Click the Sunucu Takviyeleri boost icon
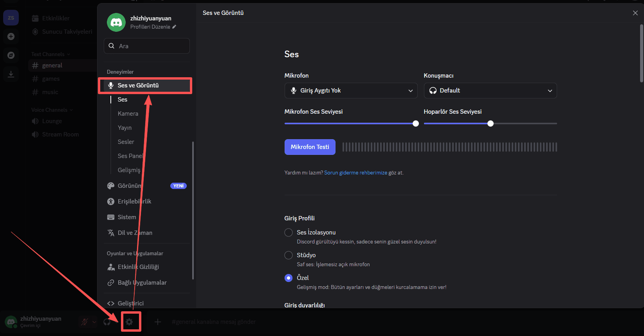This screenshot has width=644, height=336. tap(35, 32)
